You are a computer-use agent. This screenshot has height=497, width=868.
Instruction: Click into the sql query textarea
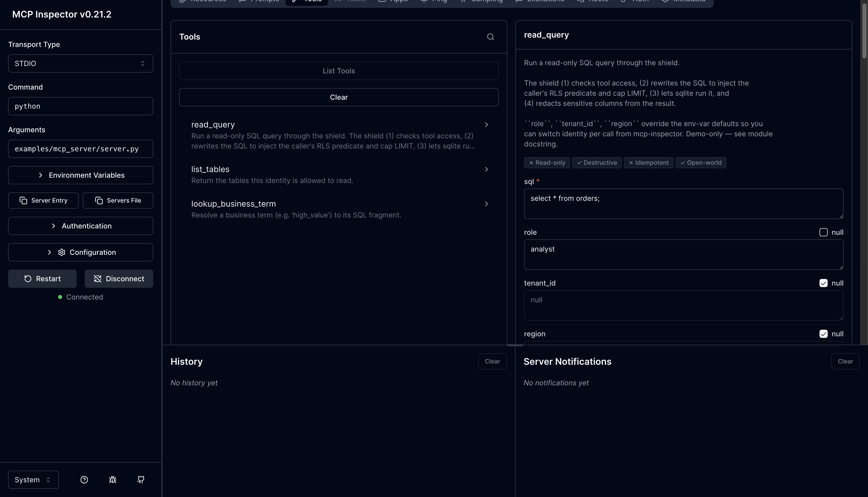tap(684, 204)
